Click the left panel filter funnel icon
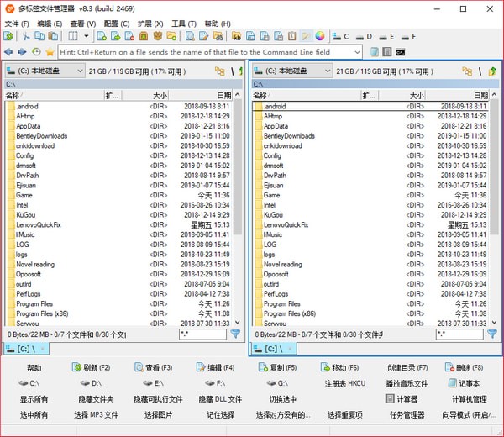504x437 pixels. coord(235,334)
